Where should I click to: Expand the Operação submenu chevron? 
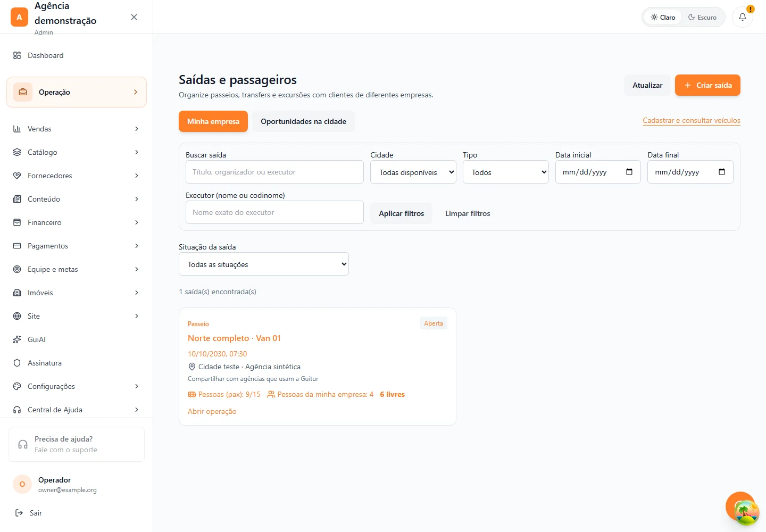pyautogui.click(x=136, y=92)
